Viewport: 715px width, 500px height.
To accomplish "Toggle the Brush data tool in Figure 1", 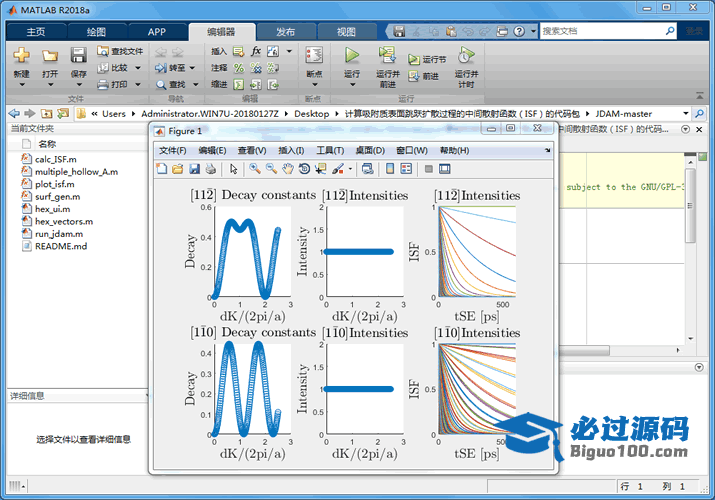I will tap(338, 169).
